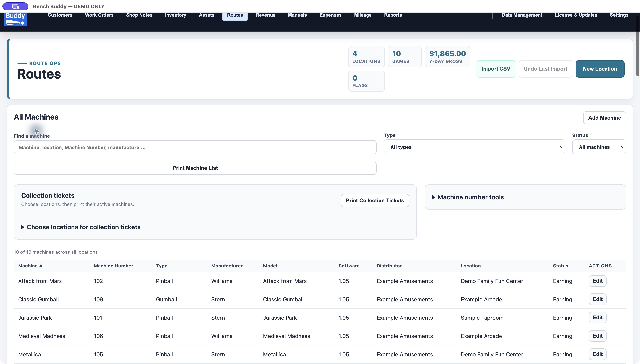The image size is (640, 364).
Task: Edit the Classic Gumball machine
Action: pos(597,299)
